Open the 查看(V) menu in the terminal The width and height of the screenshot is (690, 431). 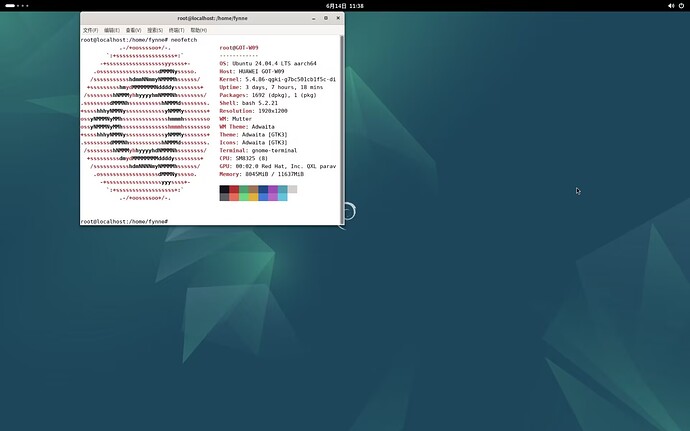133,30
